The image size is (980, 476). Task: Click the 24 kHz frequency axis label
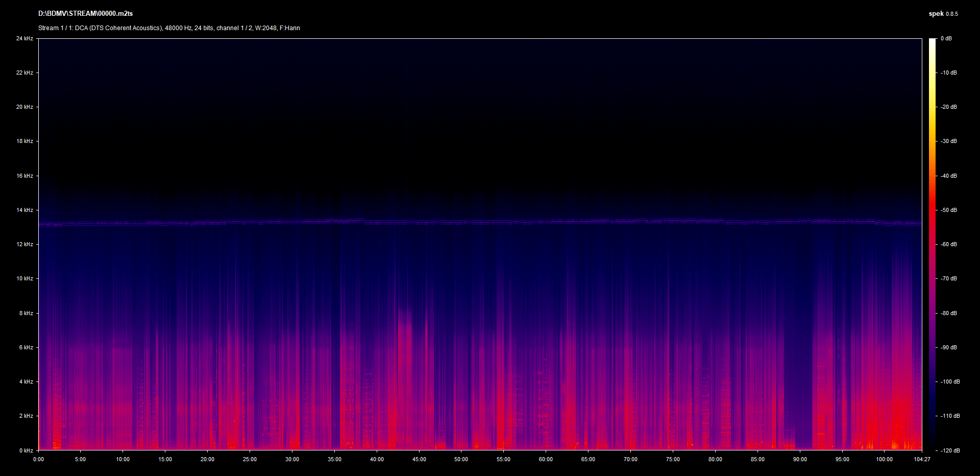pos(24,38)
